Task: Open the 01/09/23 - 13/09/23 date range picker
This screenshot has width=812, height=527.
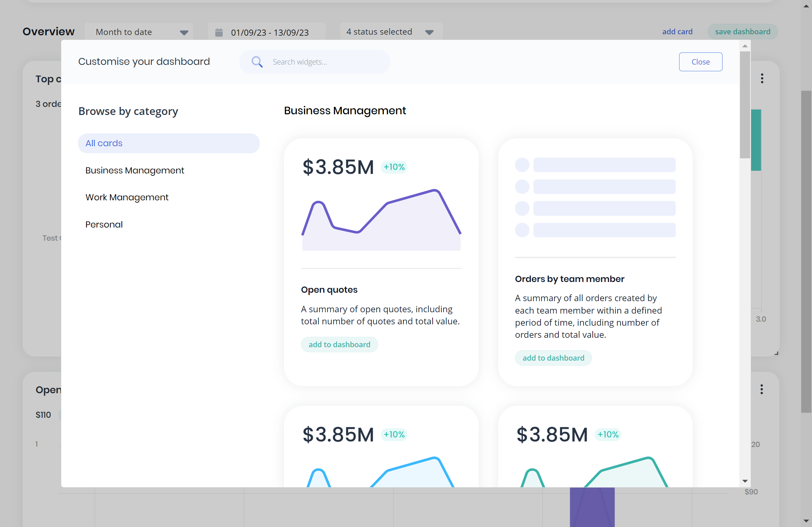Action: pos(269,32)
